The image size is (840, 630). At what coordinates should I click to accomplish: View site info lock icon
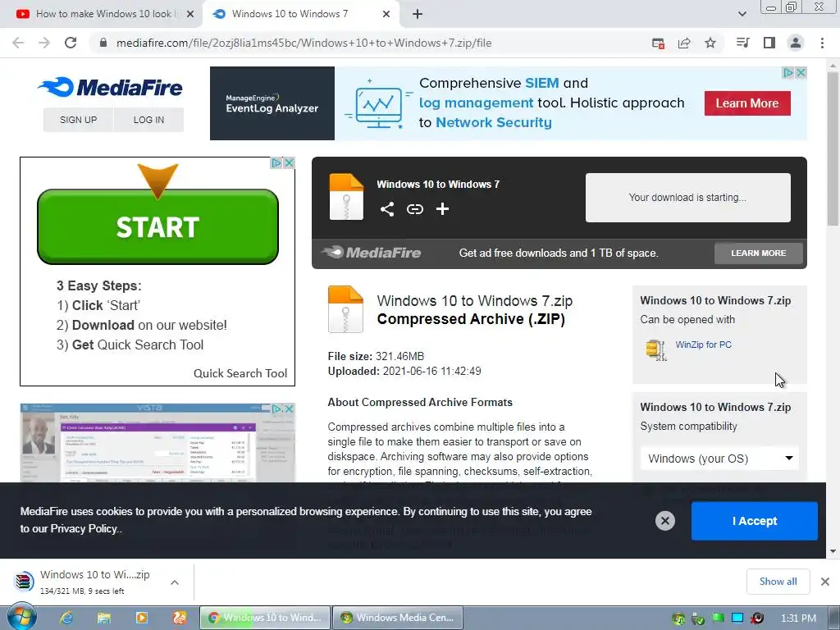(103, 43)
